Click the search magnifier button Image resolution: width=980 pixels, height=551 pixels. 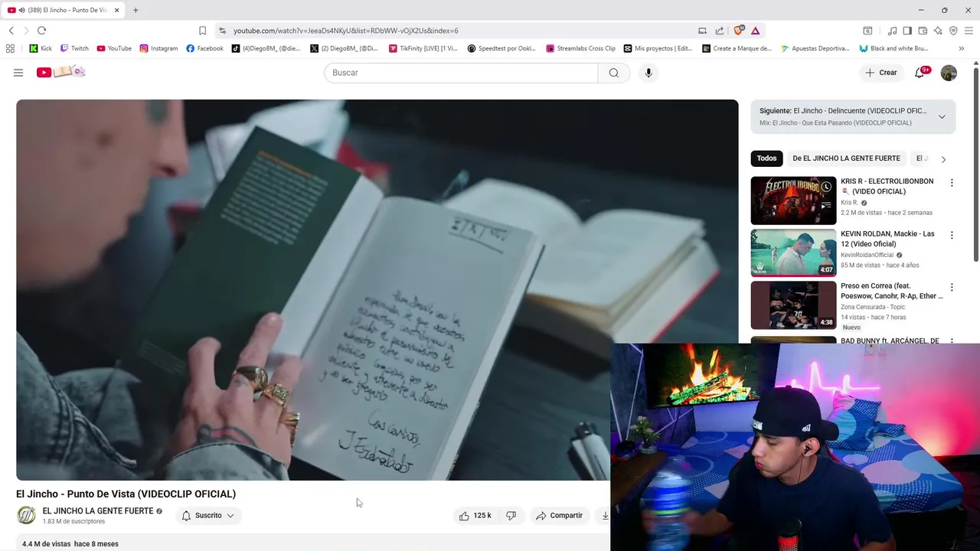click(x=613, y=73)
